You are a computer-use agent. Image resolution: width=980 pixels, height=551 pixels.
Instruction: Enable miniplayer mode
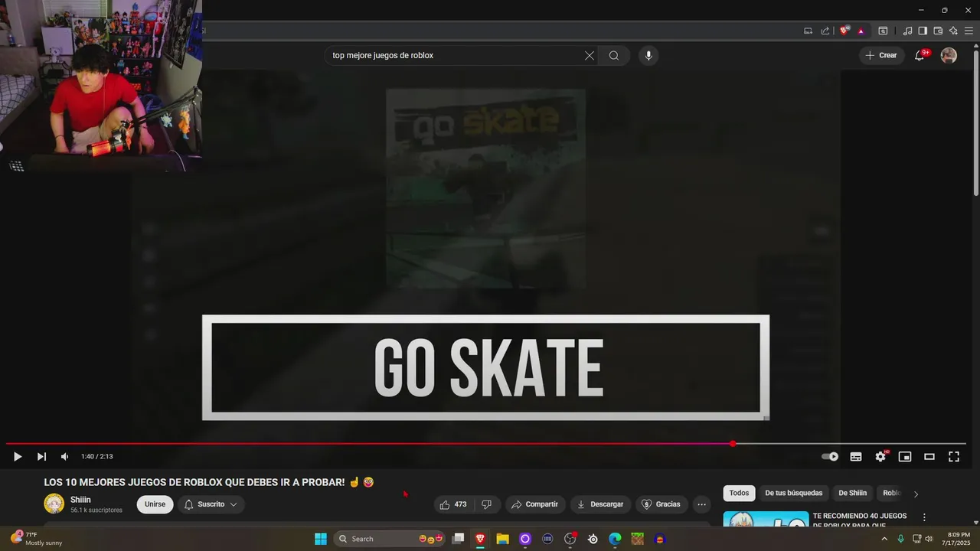[905, 457]
